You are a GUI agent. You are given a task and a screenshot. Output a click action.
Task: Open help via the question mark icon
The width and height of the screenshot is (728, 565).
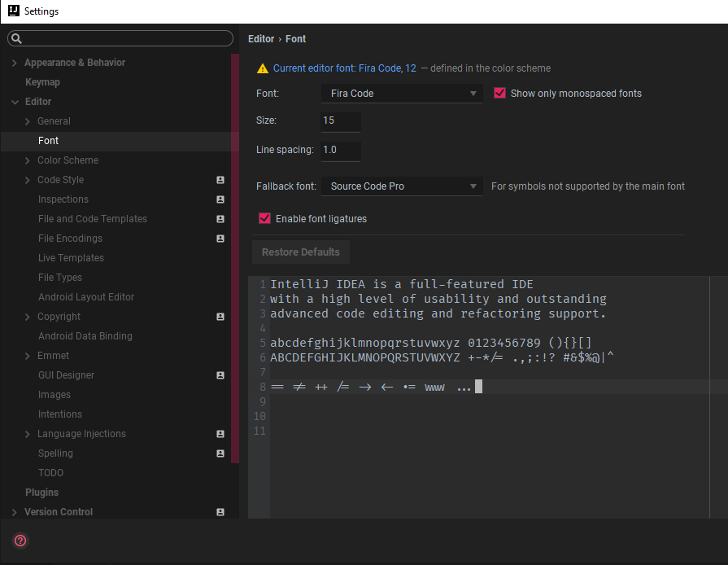(20, 541)
